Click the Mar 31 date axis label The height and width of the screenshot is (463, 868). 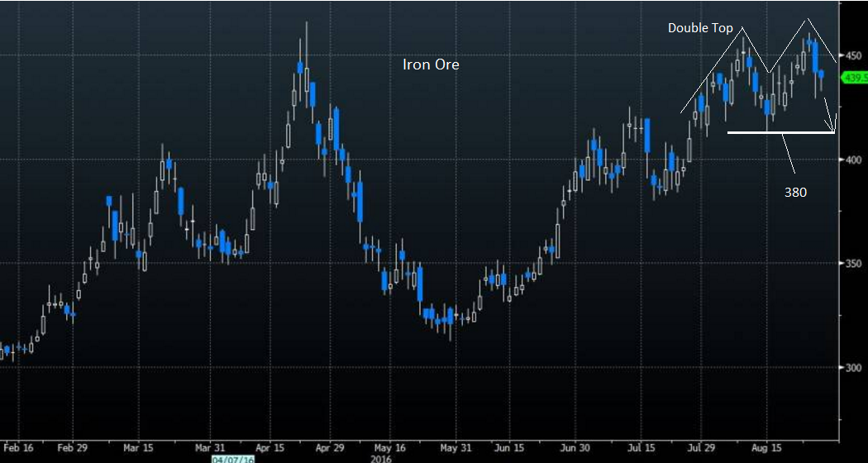211,447
